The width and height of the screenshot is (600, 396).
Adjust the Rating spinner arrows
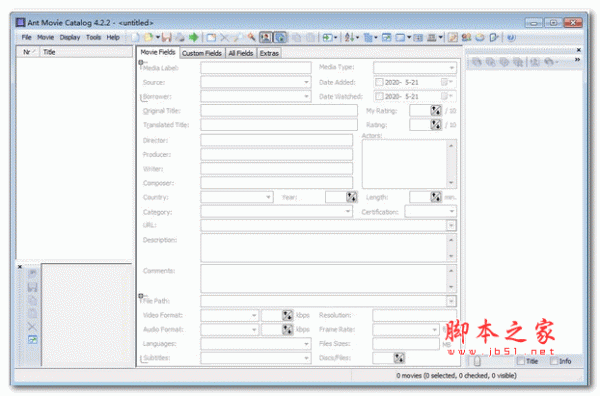click(x=436, y=124)
